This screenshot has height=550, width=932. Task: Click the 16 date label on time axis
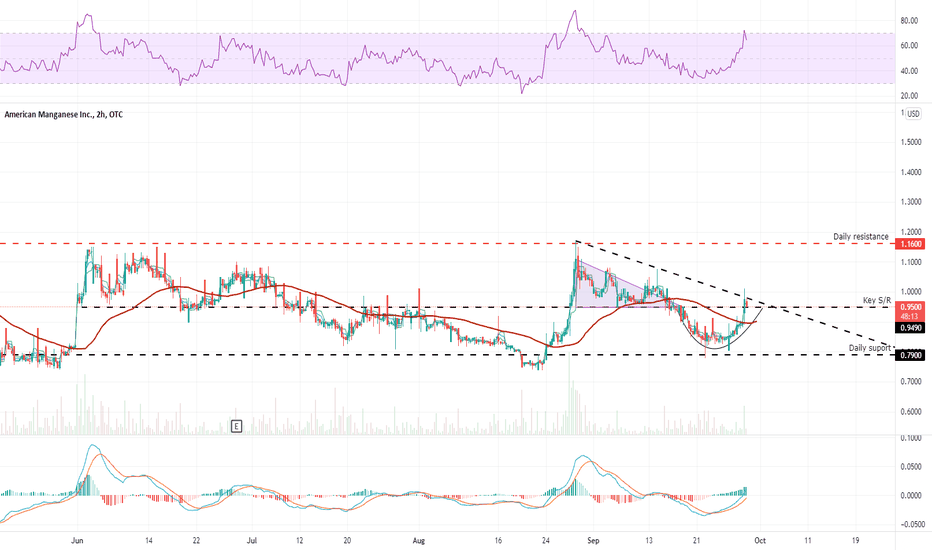[498, 540]
